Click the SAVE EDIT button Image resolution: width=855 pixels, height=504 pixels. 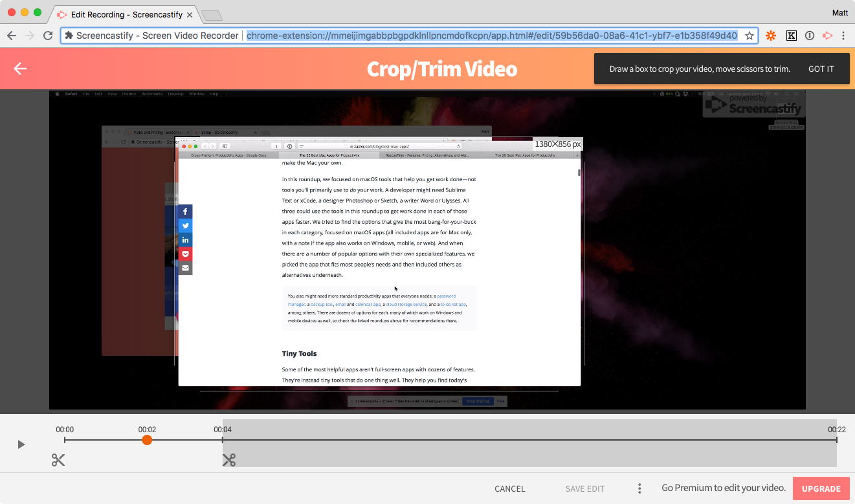click(585, 488)
